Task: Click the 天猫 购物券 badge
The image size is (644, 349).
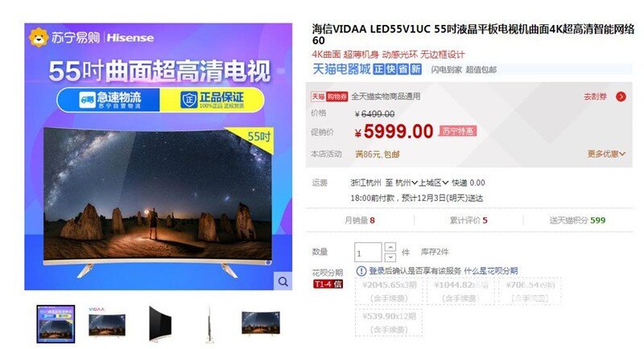Action: pos(329,96)
